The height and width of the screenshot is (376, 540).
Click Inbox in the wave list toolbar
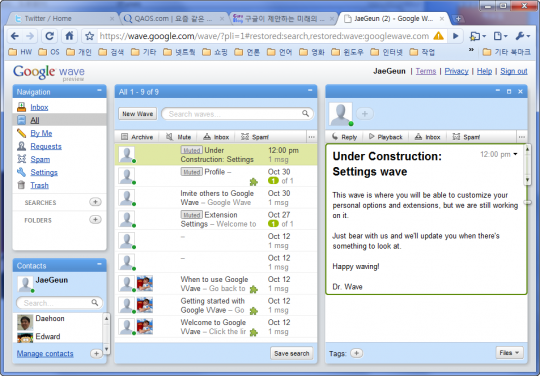coord(216,137)
